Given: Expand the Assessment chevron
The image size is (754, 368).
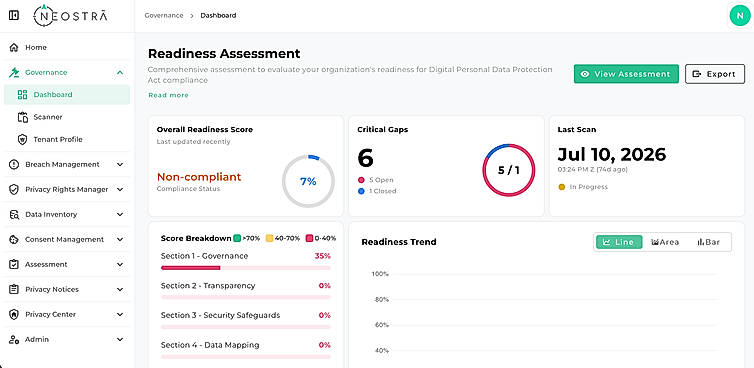Looking at the screenshot, I should (x=120, y=265).
